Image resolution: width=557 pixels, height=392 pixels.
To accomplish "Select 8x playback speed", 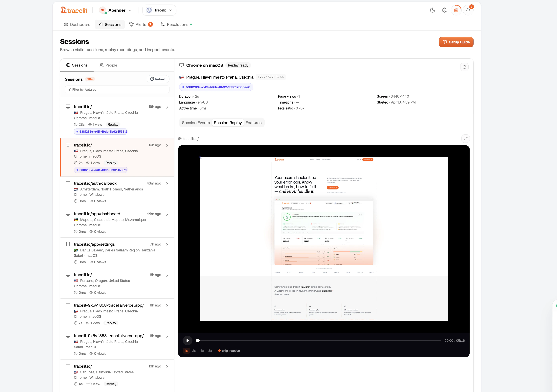I will point(210,351).
